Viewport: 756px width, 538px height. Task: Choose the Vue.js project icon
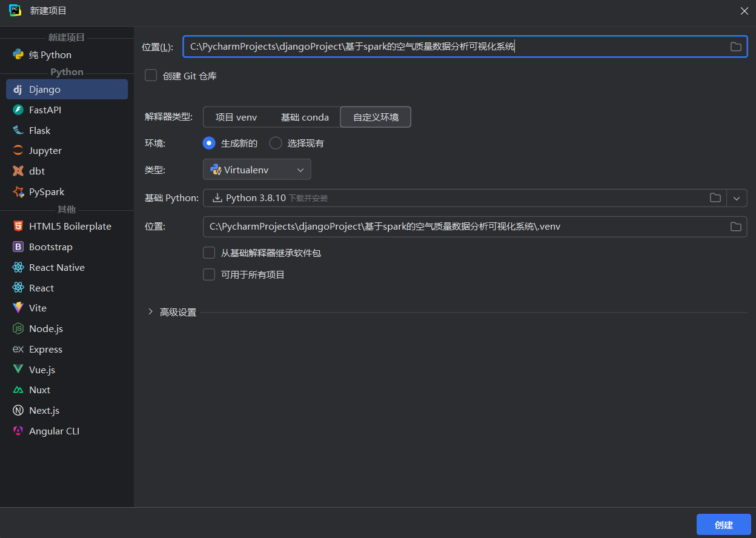click(x=18, y=370)
